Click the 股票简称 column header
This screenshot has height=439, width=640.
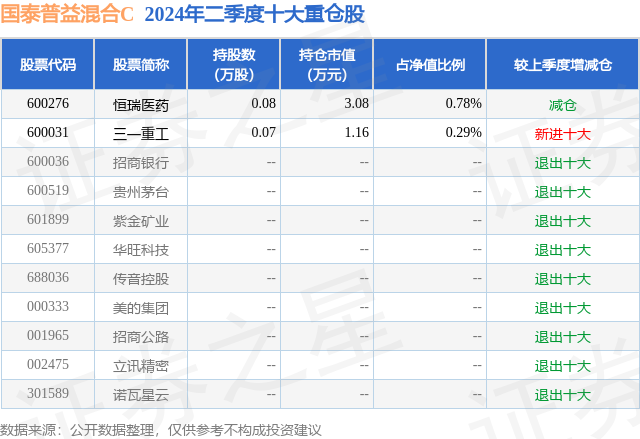click(x=141, y=64)
